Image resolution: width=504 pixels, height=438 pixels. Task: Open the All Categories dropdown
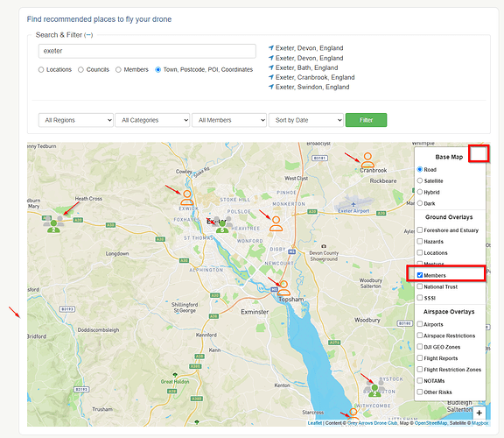pyautogui.click(x=152, y=120)
